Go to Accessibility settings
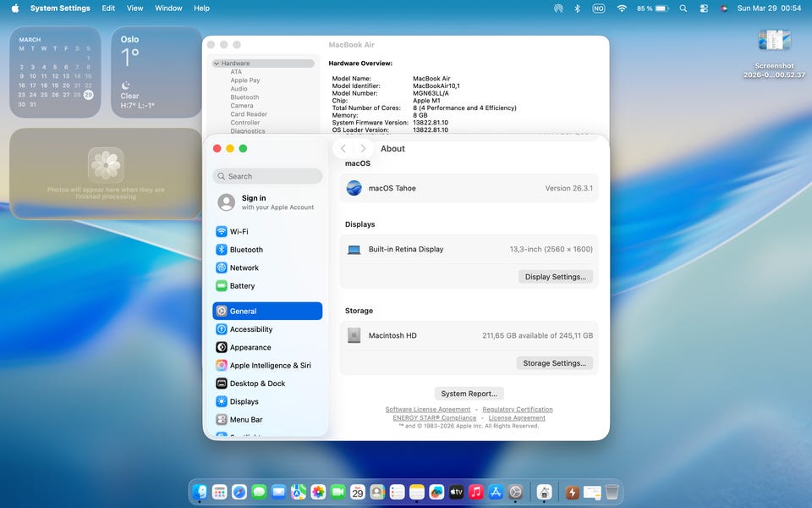Screen dimensions: 812x508 pyautogui.click(x=250, y=329)
